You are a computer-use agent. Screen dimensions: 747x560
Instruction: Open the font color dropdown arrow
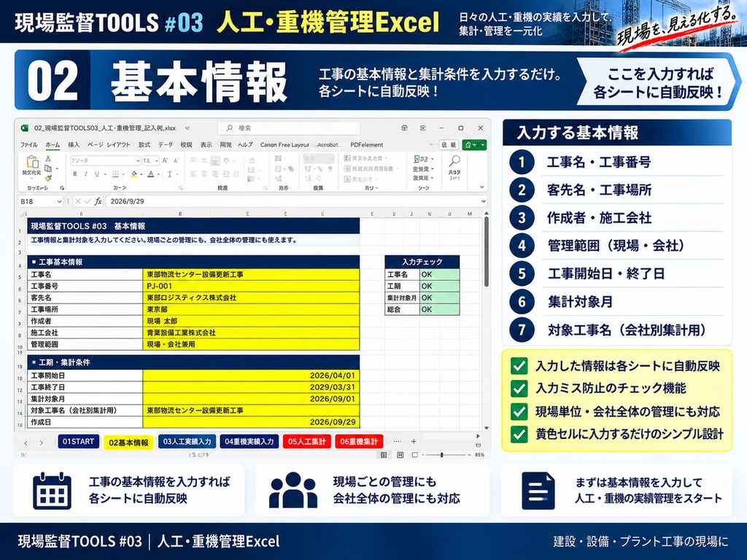[158, 175]
